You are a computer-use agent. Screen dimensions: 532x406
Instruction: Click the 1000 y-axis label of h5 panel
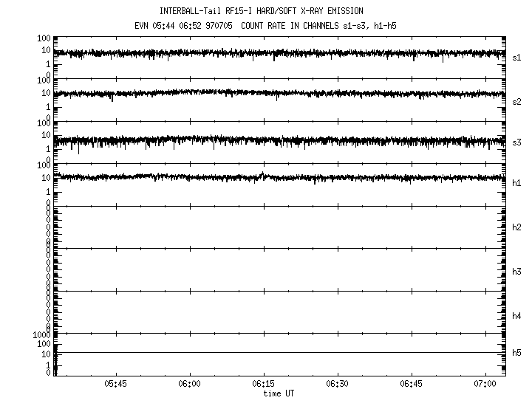[41, 336]
